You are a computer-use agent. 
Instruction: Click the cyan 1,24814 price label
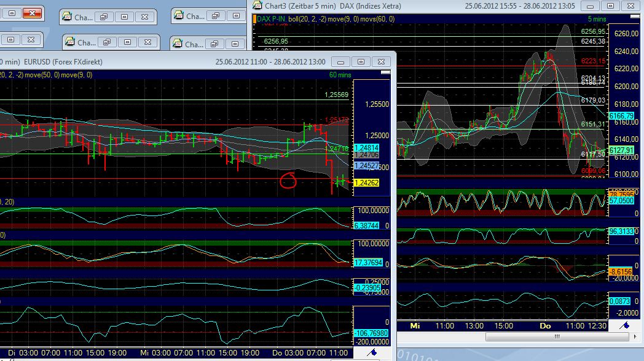click(366, 148)
